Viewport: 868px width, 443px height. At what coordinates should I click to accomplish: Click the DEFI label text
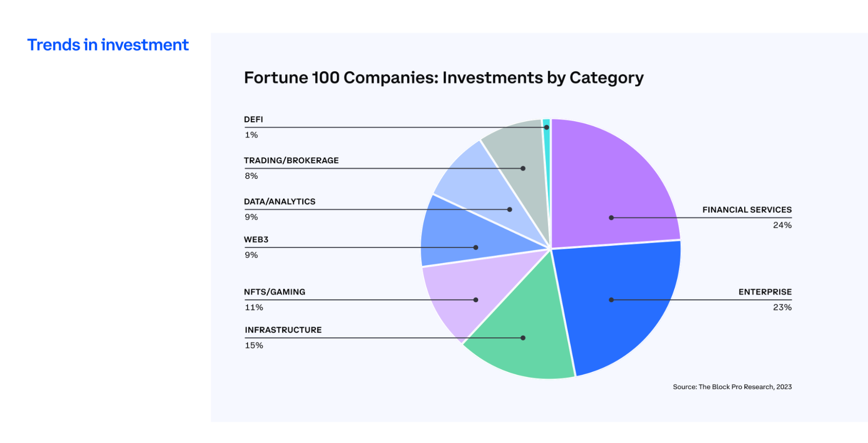254,119
